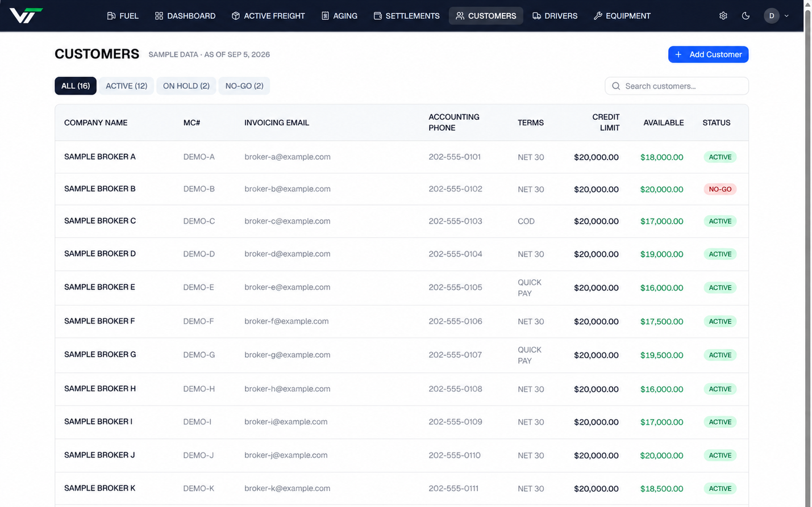Screen dimensions: 812x507
Task: Navigate to Active Freight
Action: click(x=268, y=16)
